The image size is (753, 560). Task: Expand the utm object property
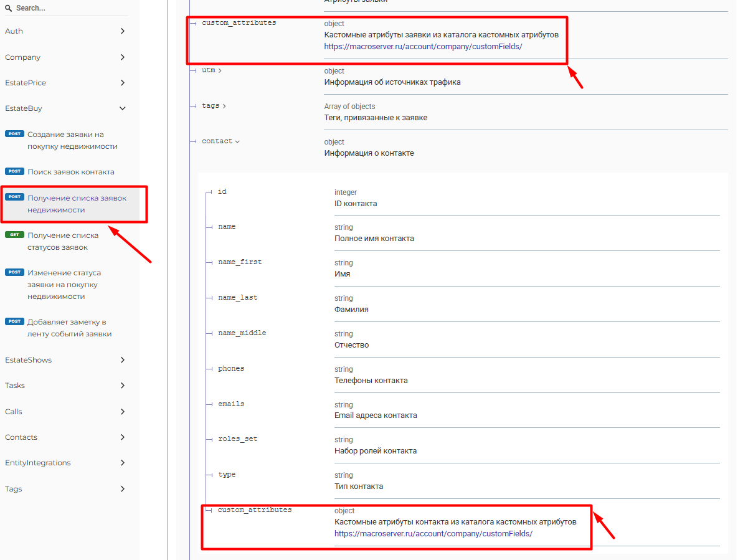pyautogui.click(x=212, y=70)
